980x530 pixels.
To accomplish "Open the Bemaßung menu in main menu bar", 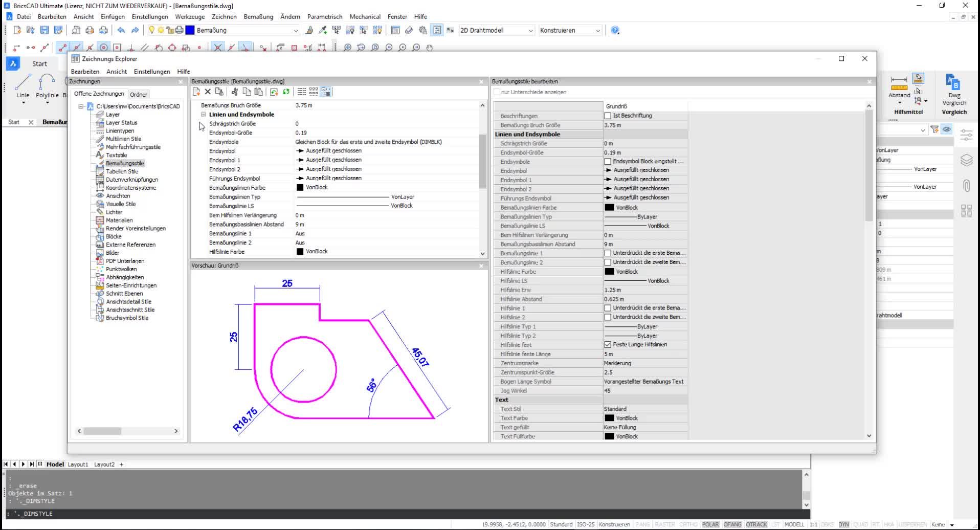I will tap(258, 16).
